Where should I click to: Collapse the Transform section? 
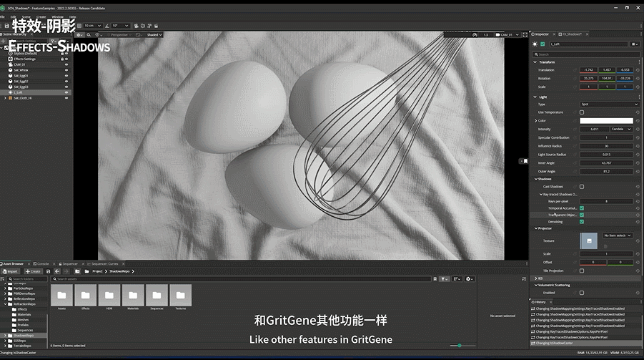tap(535, 62)
